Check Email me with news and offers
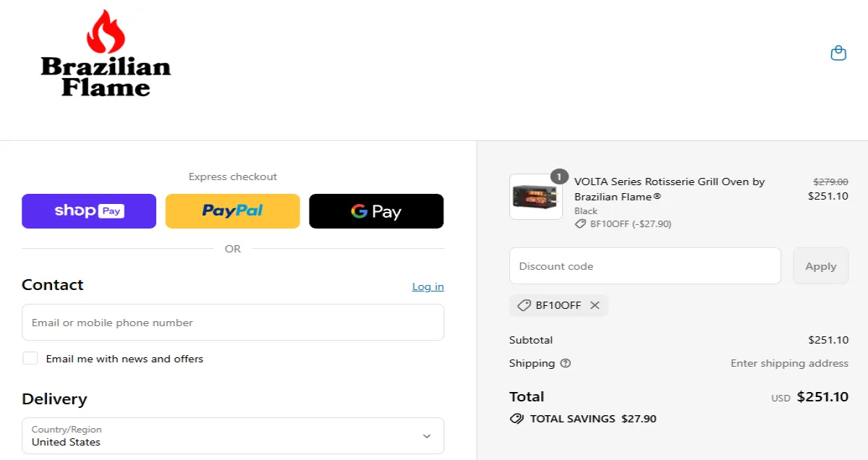The width and height of the screenshot is (868, 460). pos(30,357)
